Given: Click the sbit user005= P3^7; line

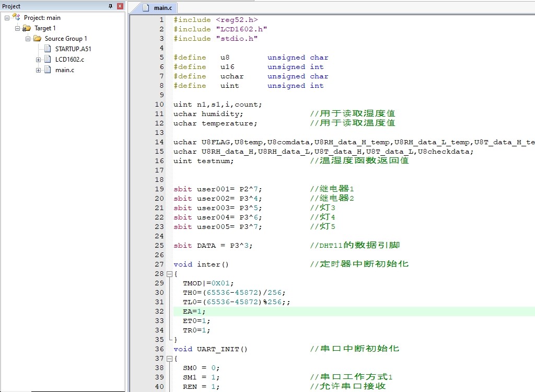Looking at the screenshot, I should tap(218, 227).
